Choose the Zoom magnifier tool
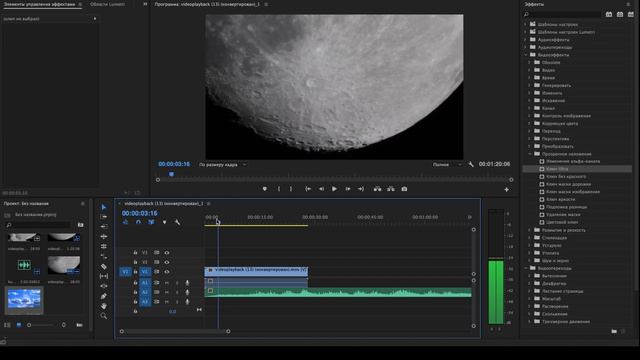The image size is (640, 360). click(104, 316)
